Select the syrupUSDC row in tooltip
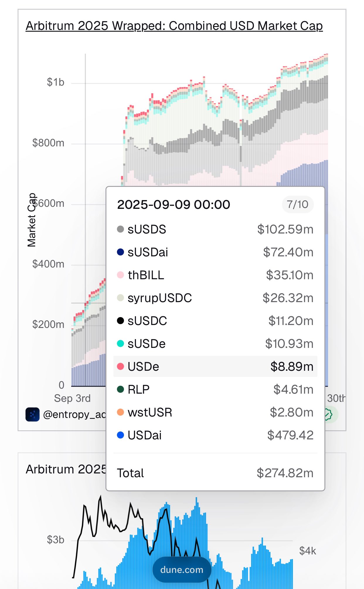Image resolution: width=364 pixels, height=589 pixels. click(215, 298)
